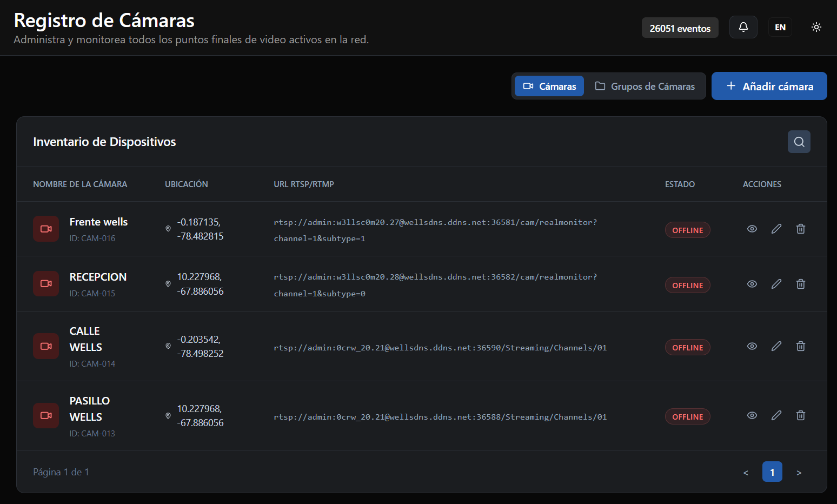
Task: Click the OFFLINE badge for CALLE WELLS
Action: tap(688, 347)
